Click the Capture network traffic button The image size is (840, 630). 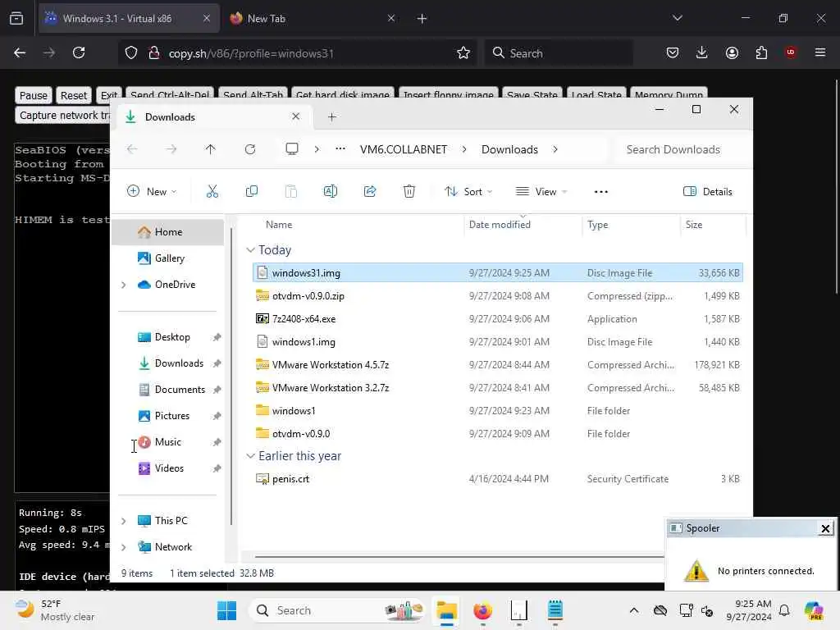62,115
